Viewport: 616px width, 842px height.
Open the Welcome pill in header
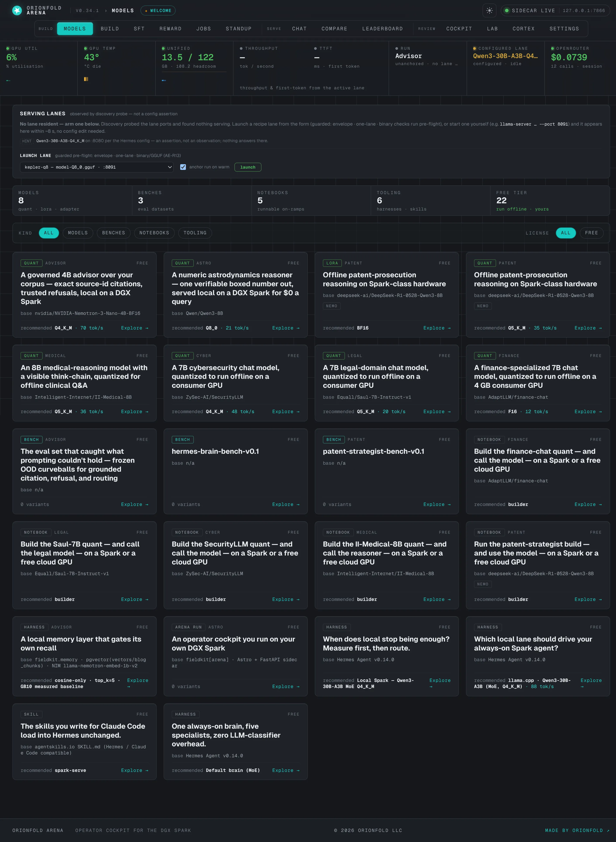pyautogui.click(x=158, y=10)
